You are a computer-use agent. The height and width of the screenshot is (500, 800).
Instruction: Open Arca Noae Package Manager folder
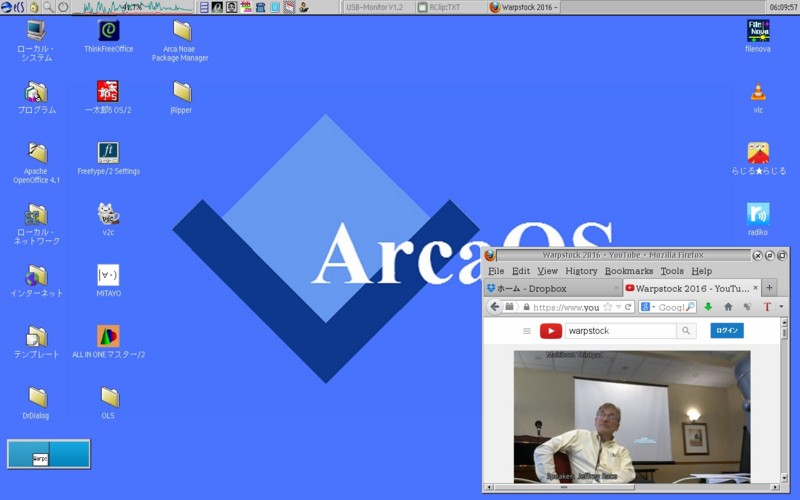point(181,41)
